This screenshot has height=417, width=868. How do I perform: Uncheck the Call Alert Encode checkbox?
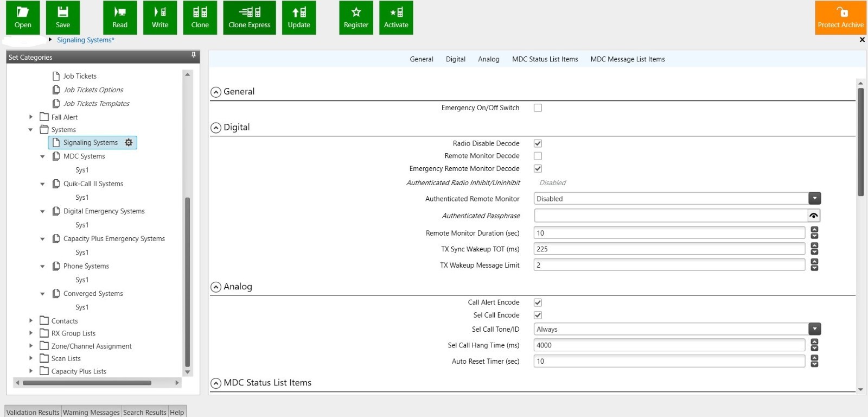point(538,302)
